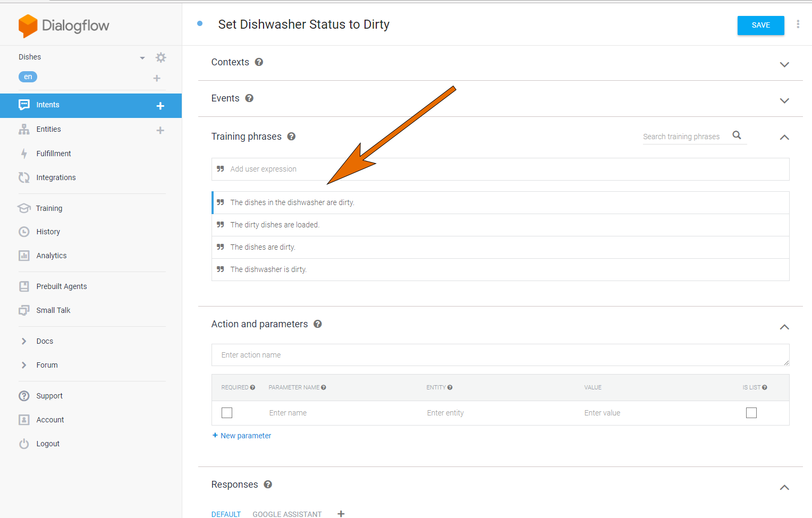Open Fulfillment in the sidebar

(53, 154)
